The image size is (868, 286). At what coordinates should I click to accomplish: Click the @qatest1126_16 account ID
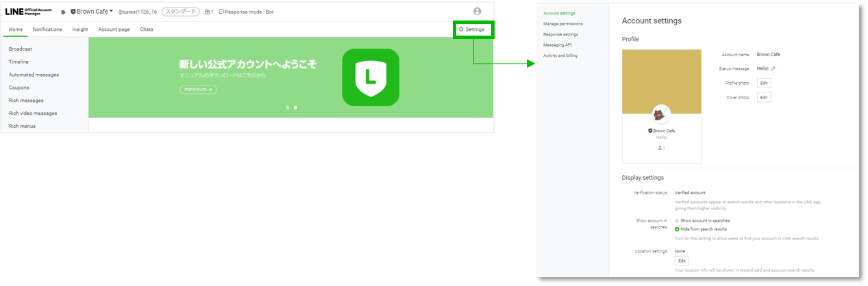(x=138, y=12)
